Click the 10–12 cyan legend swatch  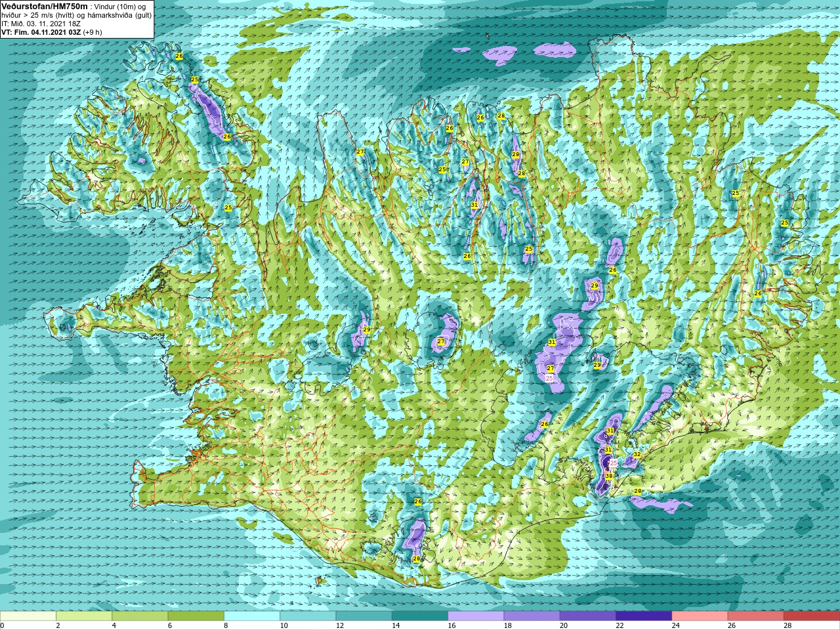point(308,616)
